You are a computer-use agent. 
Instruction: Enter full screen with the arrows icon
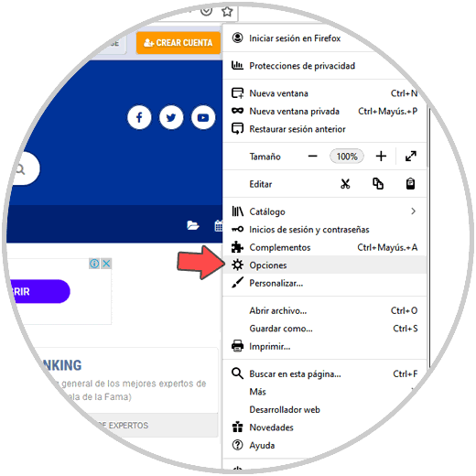(x=411, y=157)
